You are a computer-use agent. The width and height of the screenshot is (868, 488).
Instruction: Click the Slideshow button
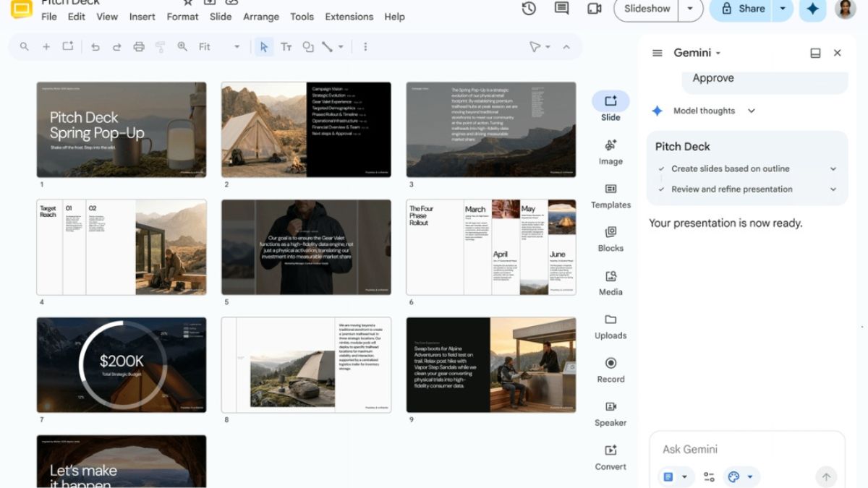[647, 9]
